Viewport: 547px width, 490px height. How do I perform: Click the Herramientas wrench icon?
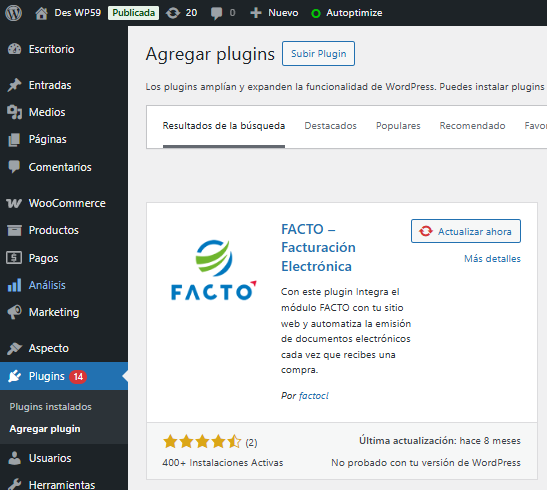14,484
